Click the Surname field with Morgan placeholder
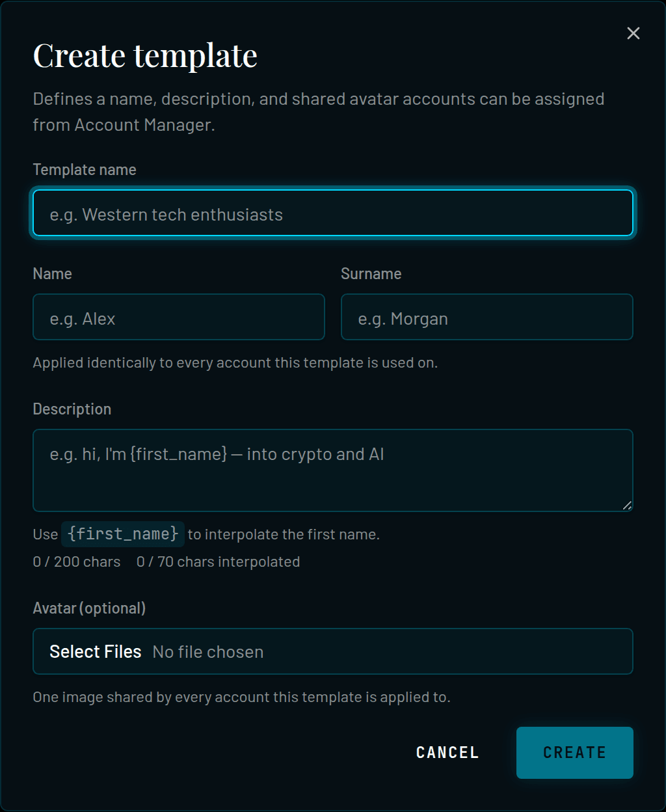Screen dimensions: 666x812 [487, 317]
